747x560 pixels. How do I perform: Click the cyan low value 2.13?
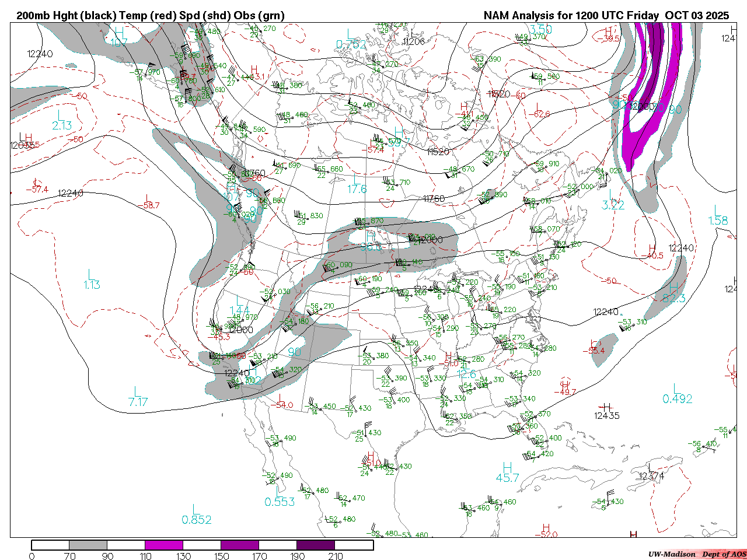point(62,125)
